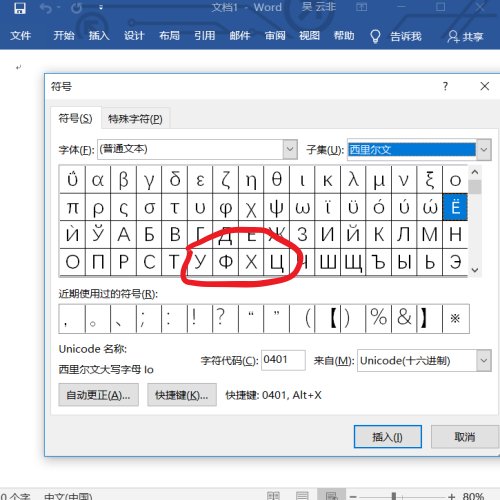Select the Greek mu μ symbol
This screenshot has height=500, width=500.
[379, 180]
